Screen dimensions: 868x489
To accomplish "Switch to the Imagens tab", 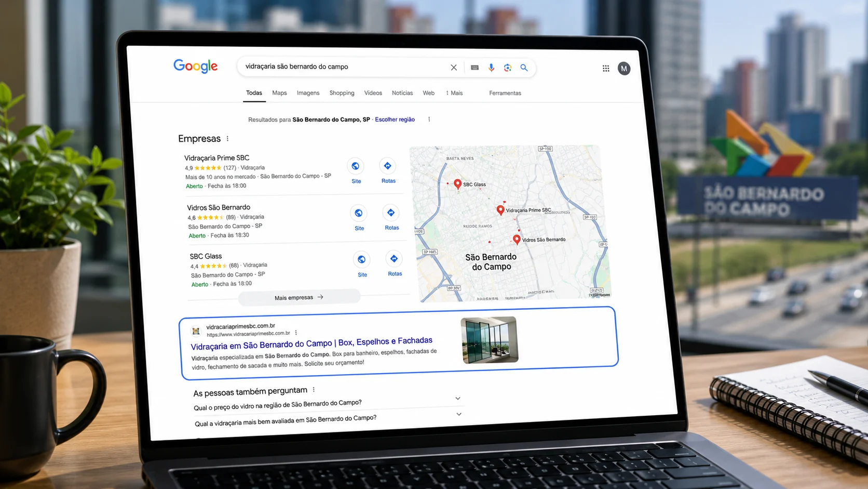I will [x=308, y=93].
